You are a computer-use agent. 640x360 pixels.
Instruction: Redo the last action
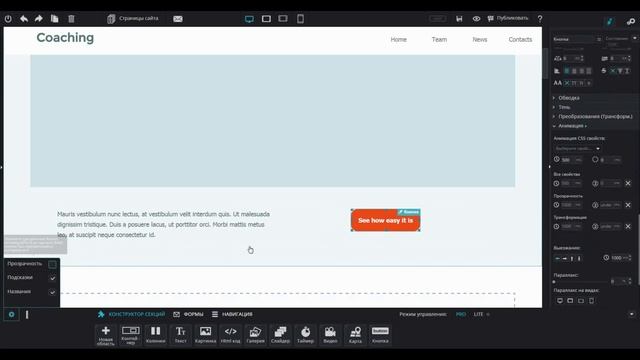point(39,19)
